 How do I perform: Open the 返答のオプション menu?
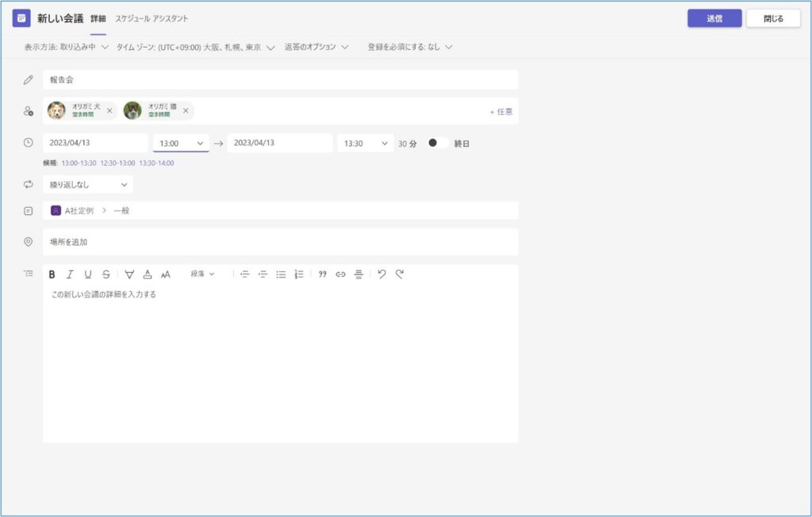tap(316, 48)
